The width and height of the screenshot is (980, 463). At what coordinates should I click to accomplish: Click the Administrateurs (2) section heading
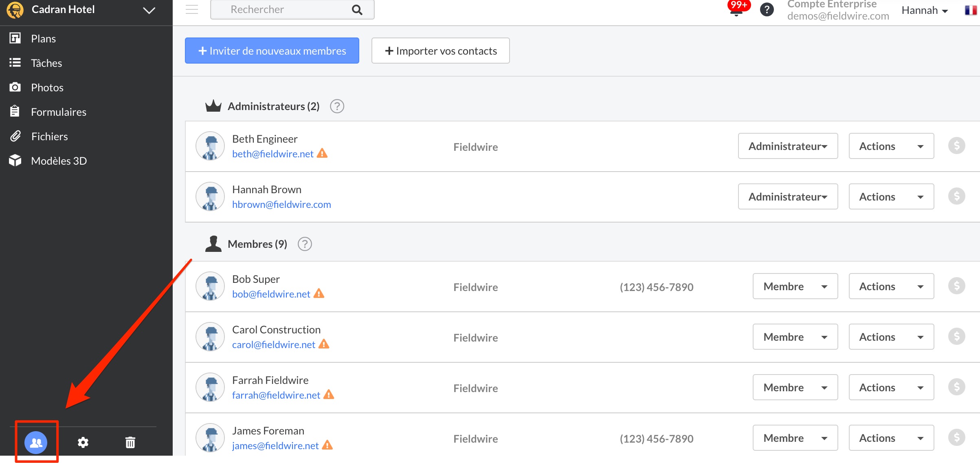coord(273,106)
